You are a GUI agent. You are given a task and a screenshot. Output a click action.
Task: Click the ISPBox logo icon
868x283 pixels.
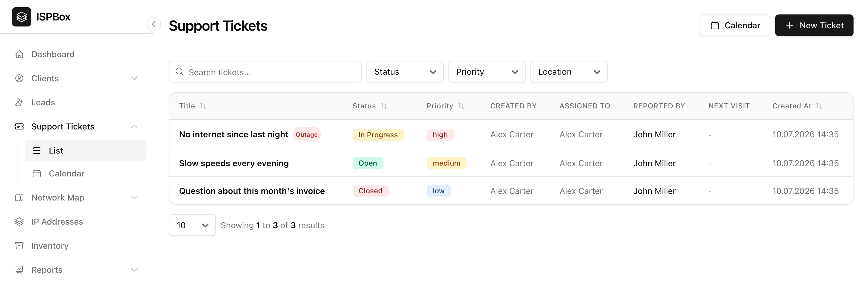pyautogui.click(x=22, y=17)
